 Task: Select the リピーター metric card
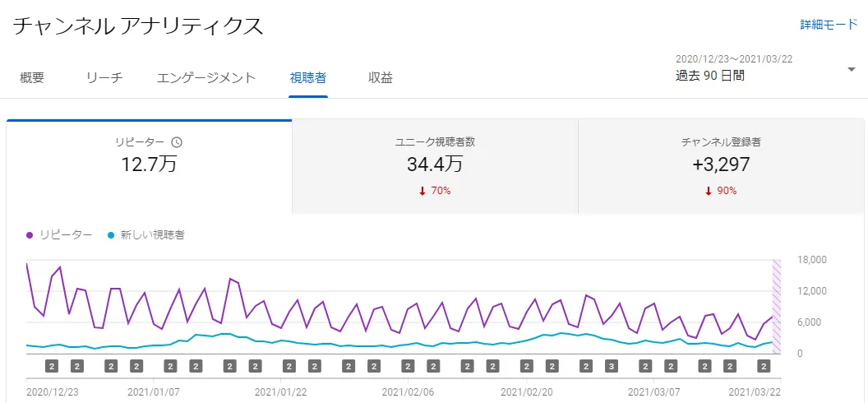click(x=149, y=166)
